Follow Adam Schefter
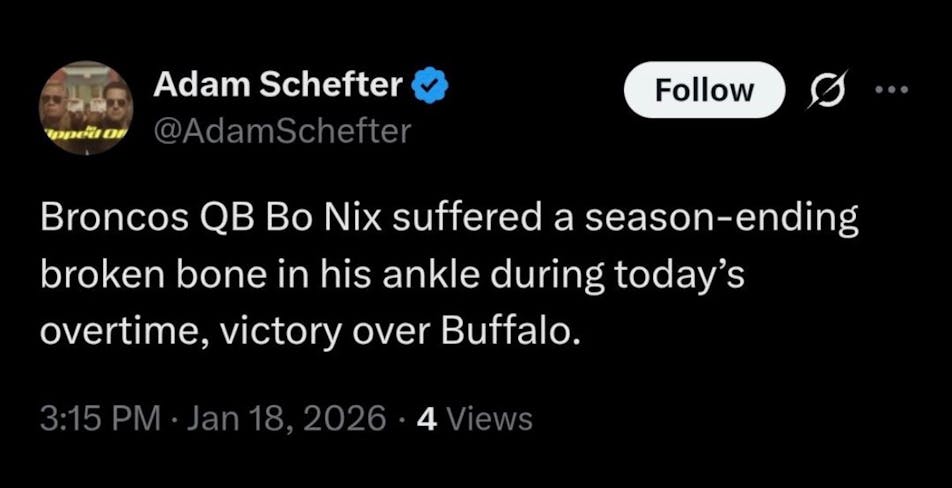952x488 pixels. coord(704,90)
